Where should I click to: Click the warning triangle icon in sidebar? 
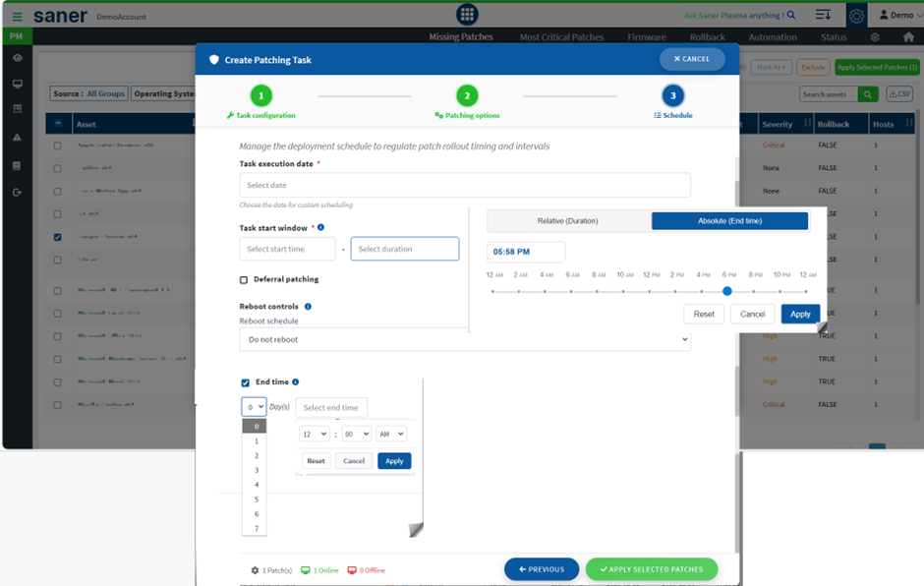click(x=17, y=138)
